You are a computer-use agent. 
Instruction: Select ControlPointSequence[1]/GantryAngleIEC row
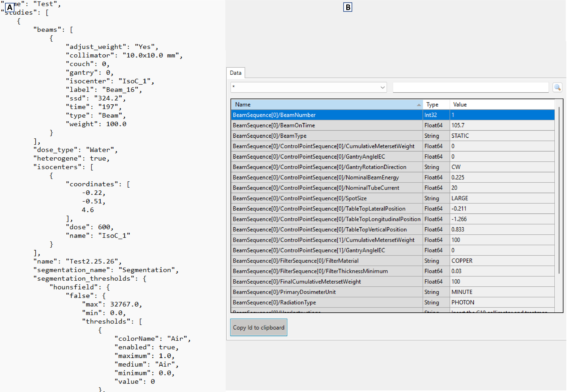point(393,250)
